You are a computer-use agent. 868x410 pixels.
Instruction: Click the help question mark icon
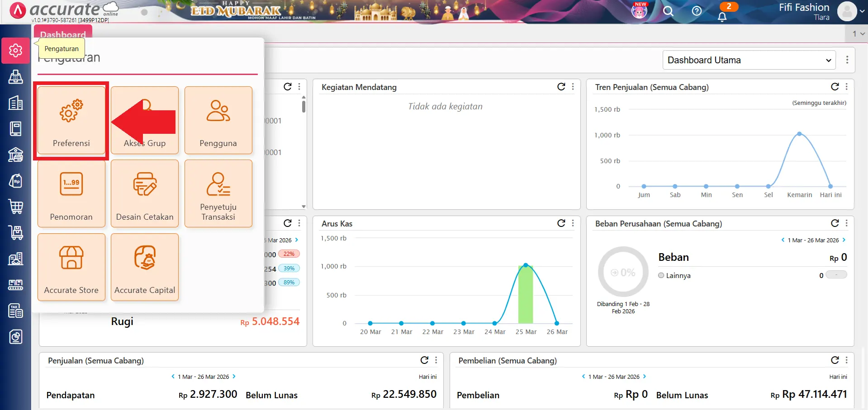(697, 11)
